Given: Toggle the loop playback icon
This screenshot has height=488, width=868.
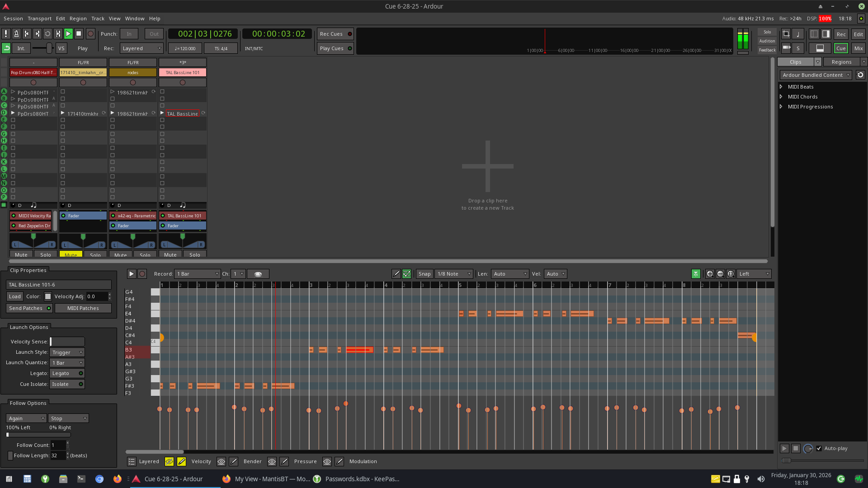Looking at the screenshot, I should click(47, 34).
